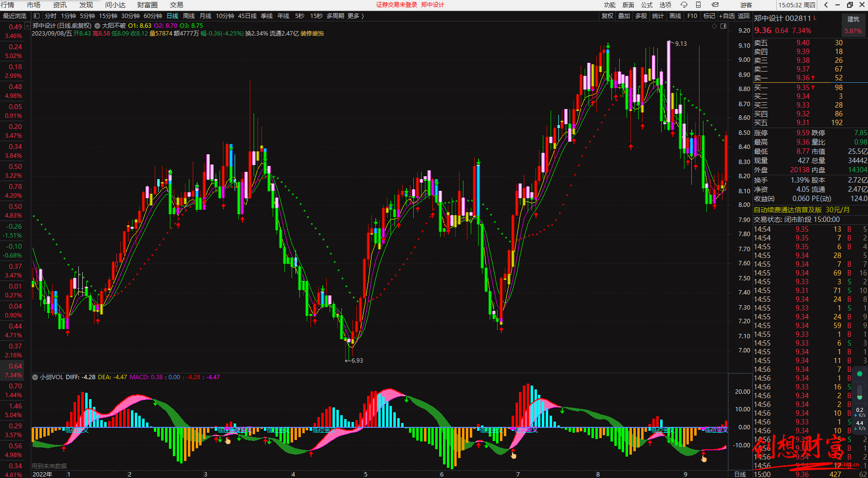Click the customer service headset icon
This screenshot has height=478, width=868.
pos(684,5)
